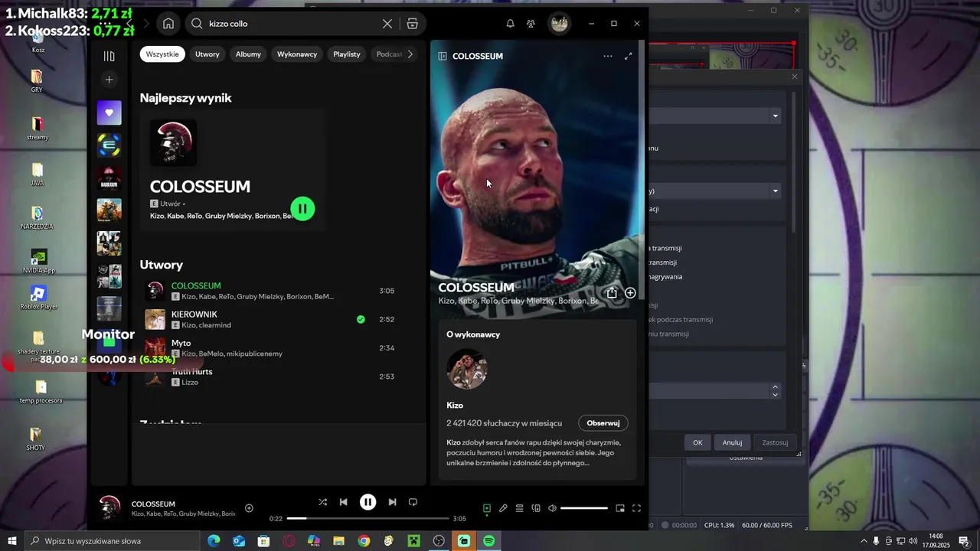
Task: Open the lyrics microphone icon
Action: [x=503, y=508]
